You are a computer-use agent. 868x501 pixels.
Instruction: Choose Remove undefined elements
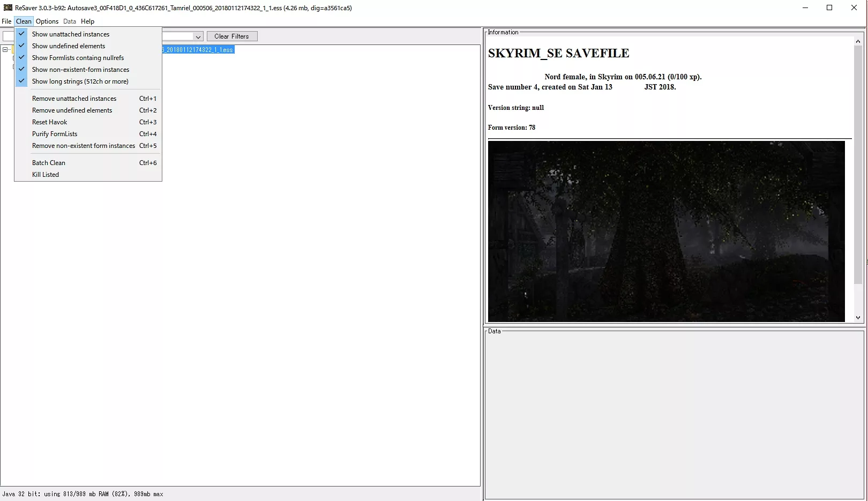[x=88, y=110]
